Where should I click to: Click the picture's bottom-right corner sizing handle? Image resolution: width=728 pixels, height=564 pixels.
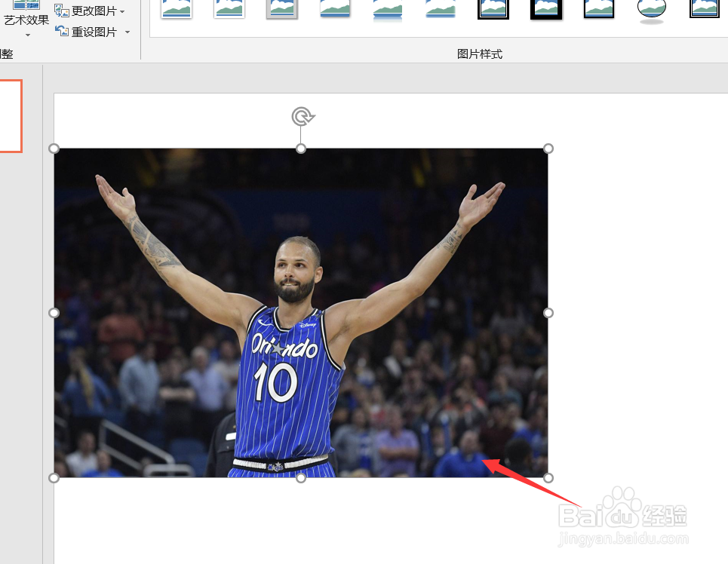548,477
